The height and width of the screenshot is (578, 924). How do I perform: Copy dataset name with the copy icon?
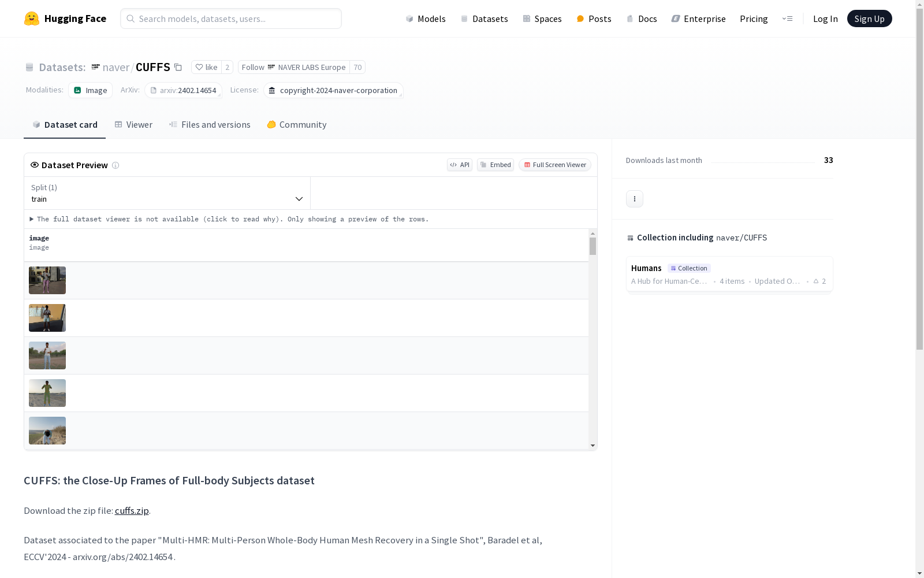click(x=178, y=68)
